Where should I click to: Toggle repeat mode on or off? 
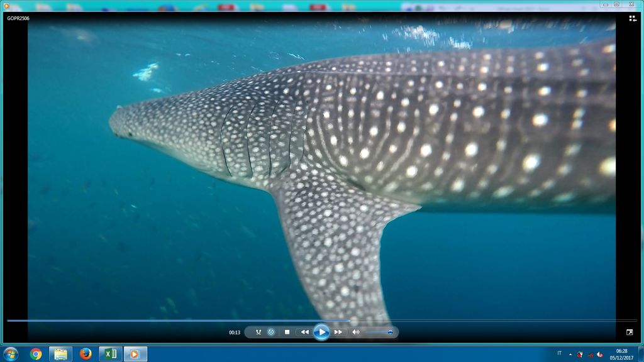271,332
